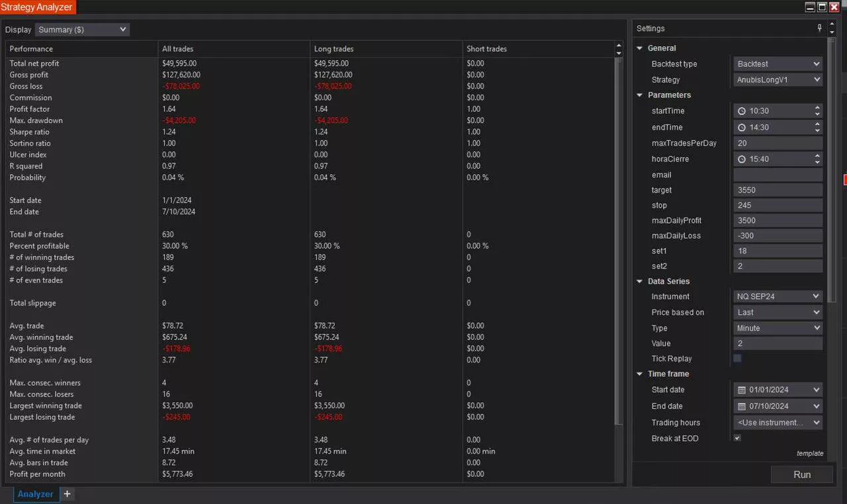This screenshot has height=504, width=847.
Task: Uncheck the Break at EOD checkbox
Action: click(x=737, y=439)
